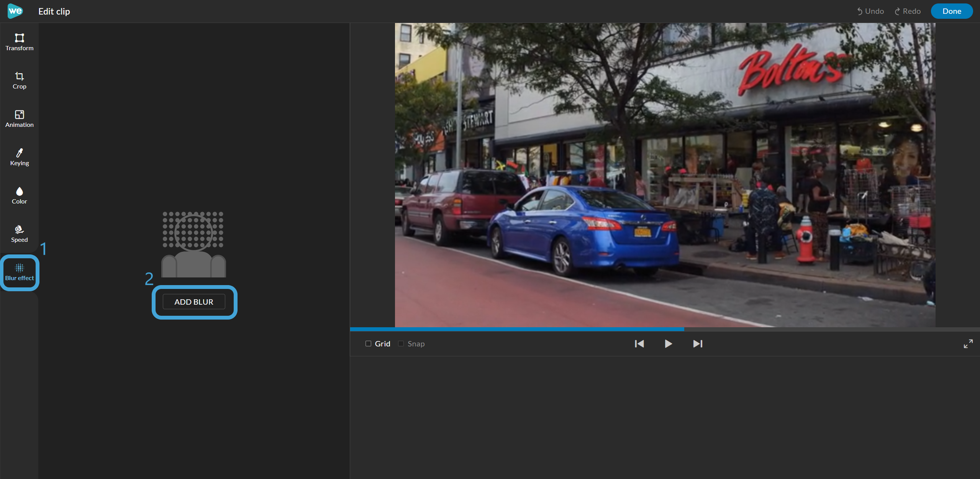The width and height of the screenshot is (980, 479).
Task: Click the video preview frame
Action: click(665, 175)
